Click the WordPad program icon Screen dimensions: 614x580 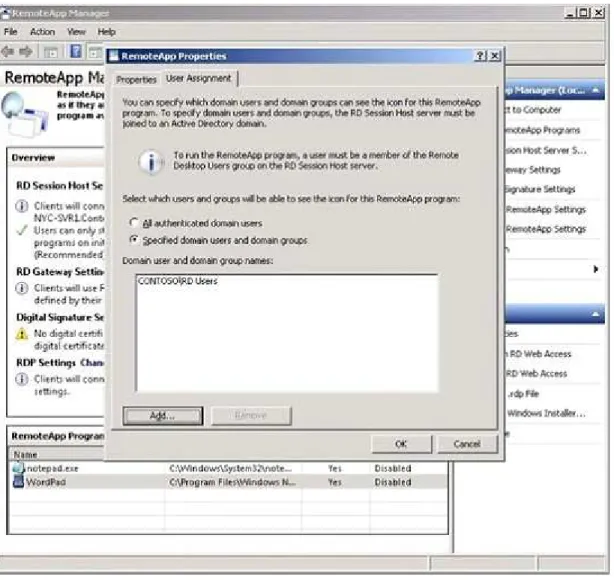coord(18,482)
